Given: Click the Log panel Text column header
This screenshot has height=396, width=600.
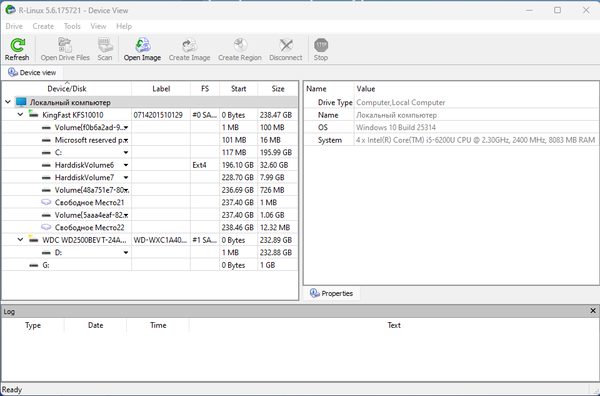Looking at the screenshot, I should [x=394, y=325].
